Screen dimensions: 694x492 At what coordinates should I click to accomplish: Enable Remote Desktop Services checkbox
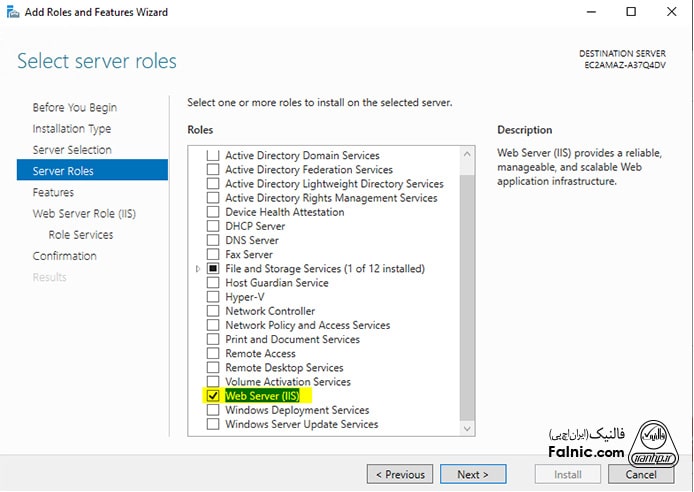212,368
